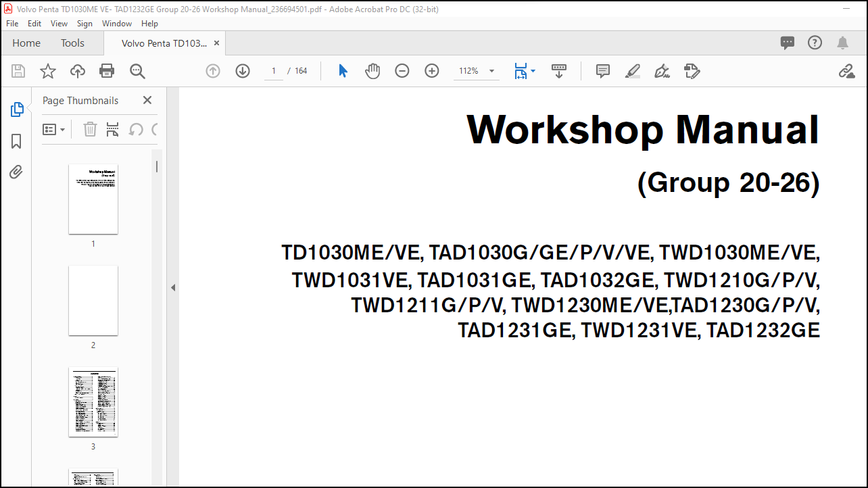Click the insert pages icon in thumbnails
Screen dimensions: 868x488
[x=113, y=129]
